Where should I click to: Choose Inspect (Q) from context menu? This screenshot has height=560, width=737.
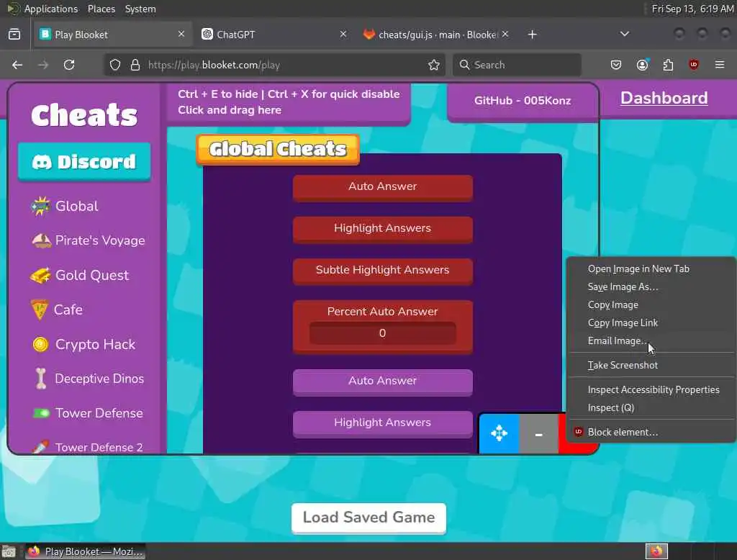651,407
